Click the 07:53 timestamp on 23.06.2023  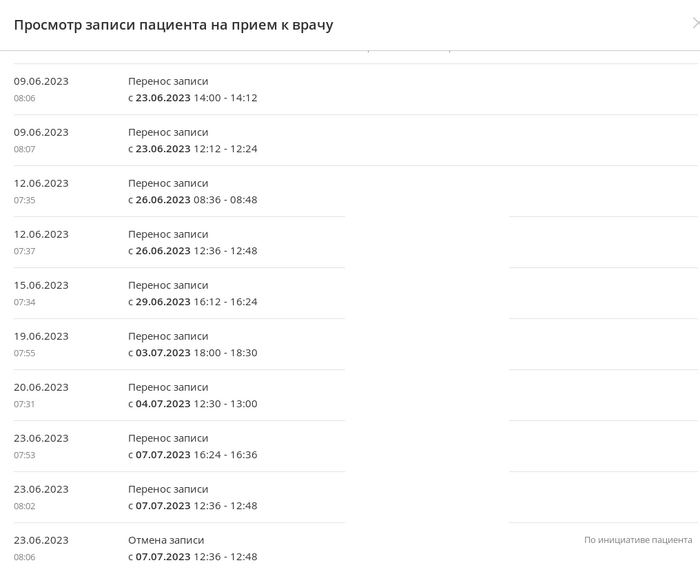(25, 455)
